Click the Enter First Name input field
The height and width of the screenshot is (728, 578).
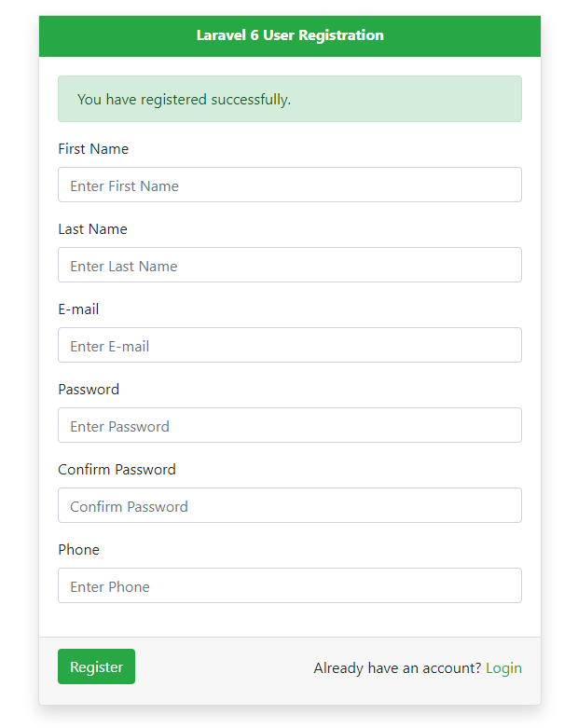pos(290,185)
